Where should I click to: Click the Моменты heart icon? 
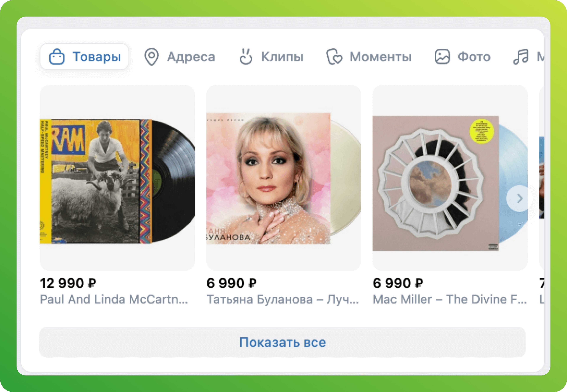click(334, 57)
